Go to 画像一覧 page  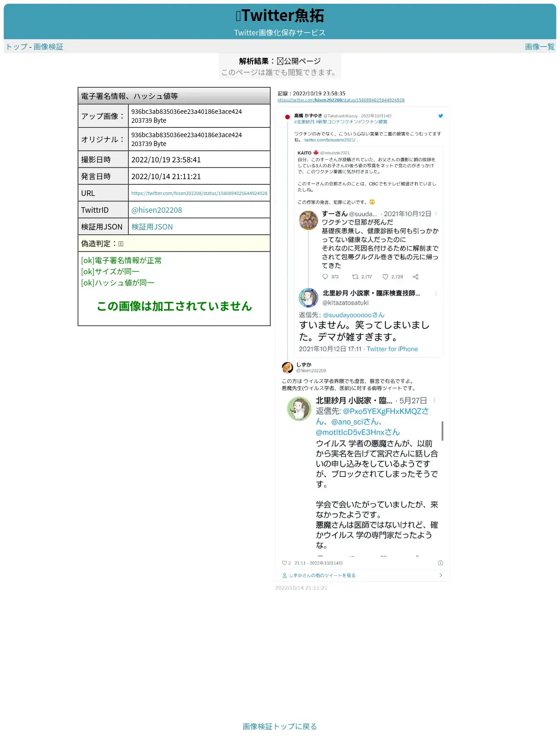[x=539, y=47]
